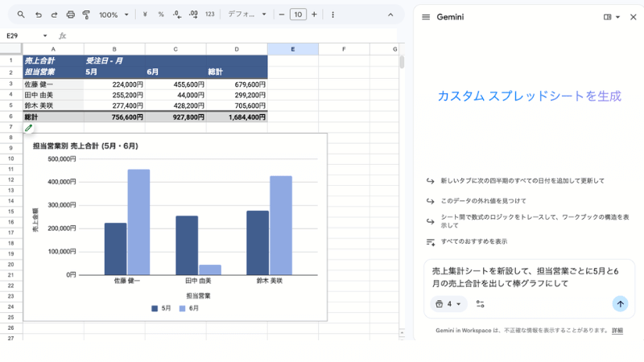Click the 6月 legend swatch in chart
The image size is (644, 362).
183,308
